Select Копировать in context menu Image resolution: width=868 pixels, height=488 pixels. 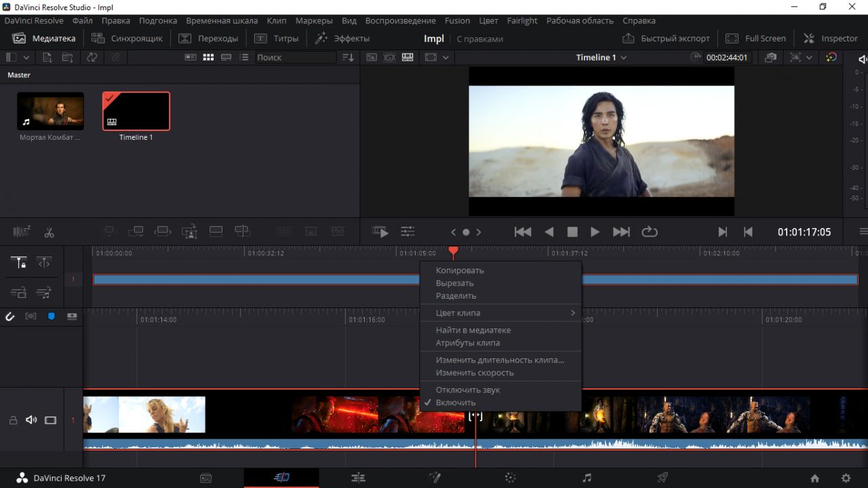coord(460,270)
